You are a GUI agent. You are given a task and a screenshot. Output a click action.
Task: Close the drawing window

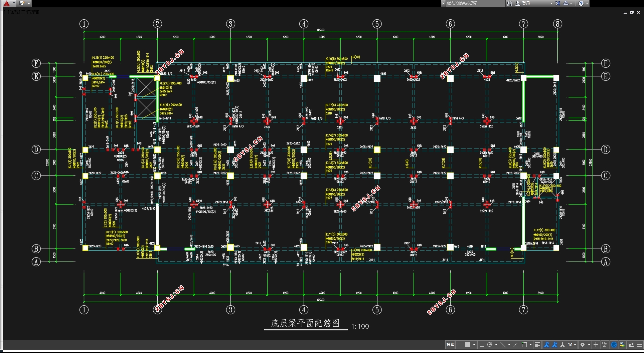point(638,12)
